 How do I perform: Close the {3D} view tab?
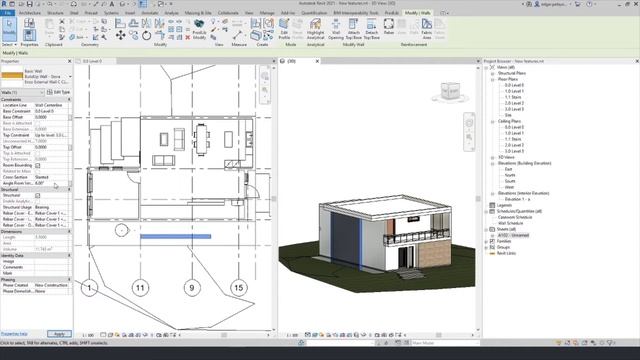tap(317, 61)
